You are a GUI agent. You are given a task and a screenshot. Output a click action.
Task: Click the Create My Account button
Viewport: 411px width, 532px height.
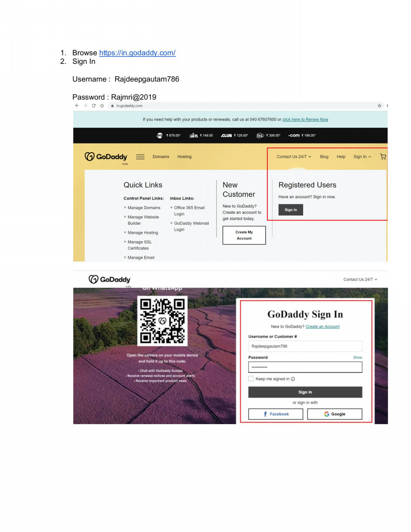tap(244, 235)
